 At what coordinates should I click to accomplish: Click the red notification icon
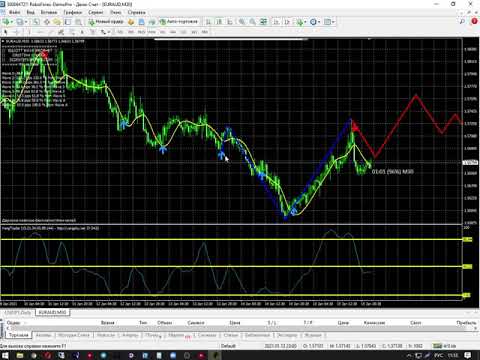click(474, 21)
